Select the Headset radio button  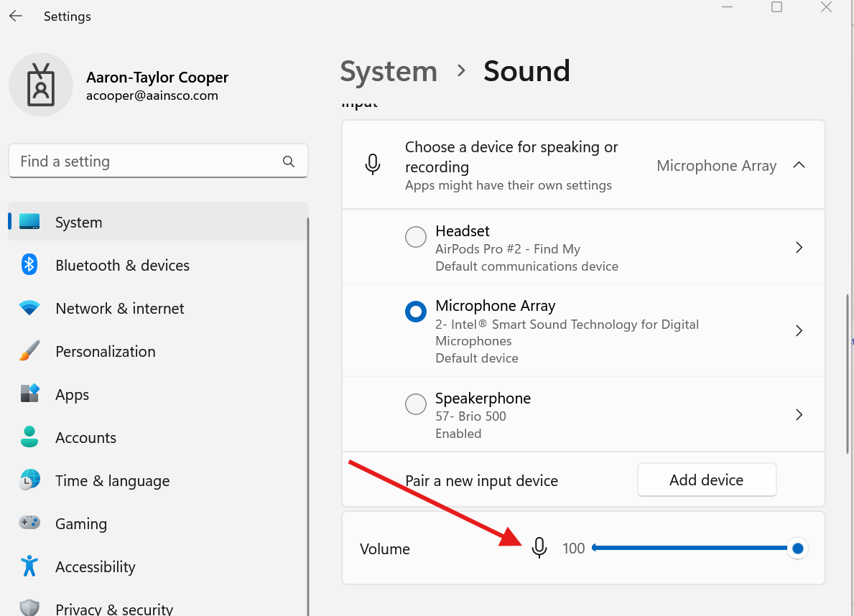pyautogui.click(x=416, y=237)
